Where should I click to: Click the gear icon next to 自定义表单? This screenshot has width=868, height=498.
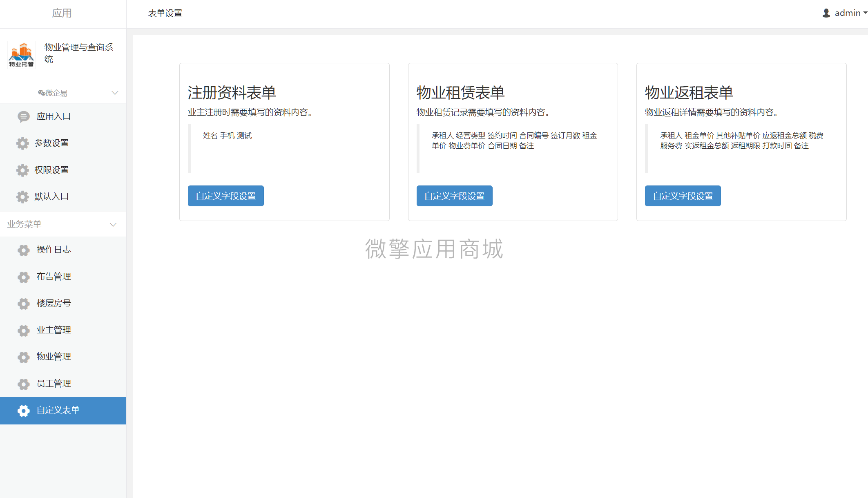(x=24, y=411)
